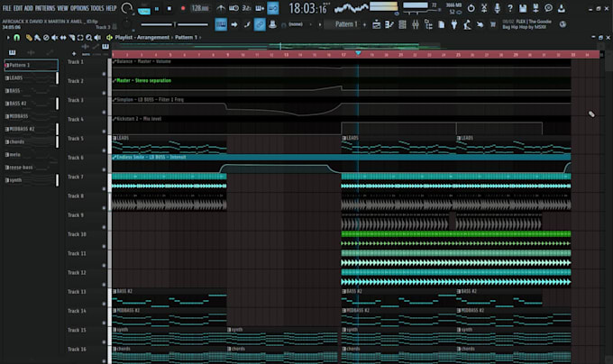Open the PATTERNS menu
The image size is (613, 364).
pos(45,8)
